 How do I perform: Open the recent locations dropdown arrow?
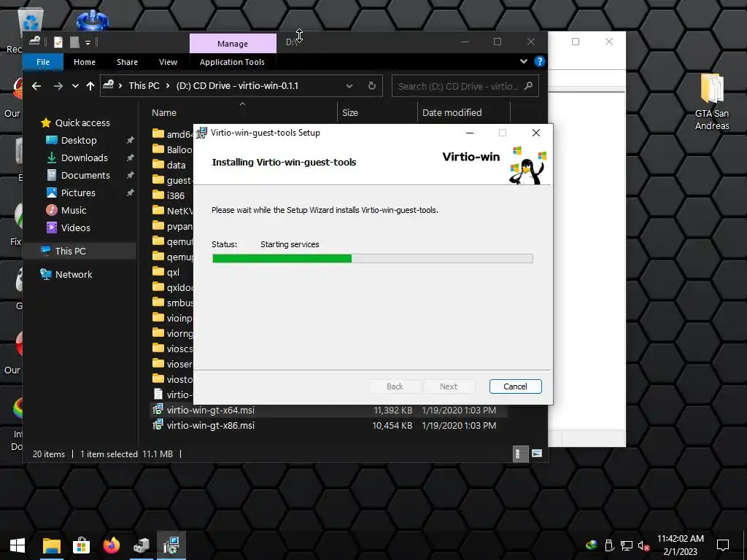75,86
